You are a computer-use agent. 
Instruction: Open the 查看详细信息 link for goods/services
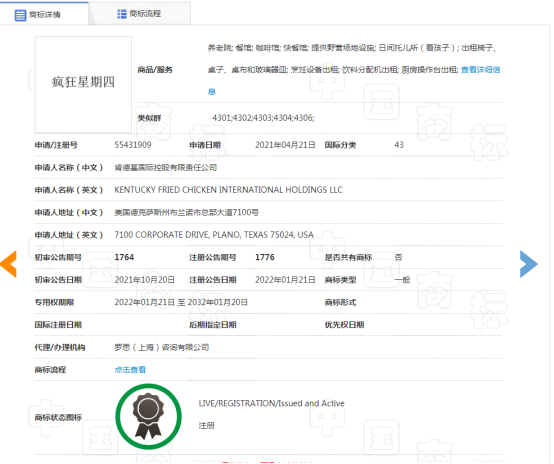point(481,70)
